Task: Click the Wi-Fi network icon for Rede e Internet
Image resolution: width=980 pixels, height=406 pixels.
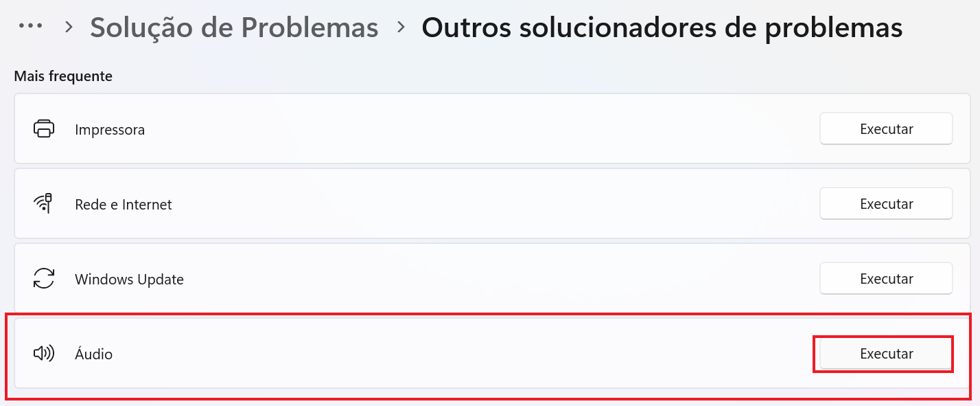Action: click(x=44, y=204)
